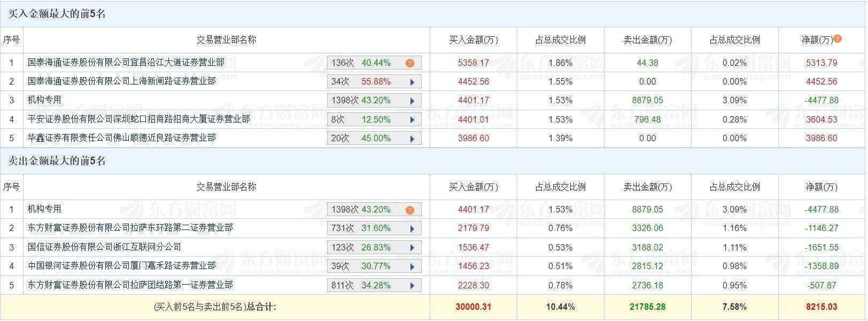The height and width of the screenshot is (321, 868).
Task: Click 买入金额(万) header in top table
Action: 473,40
